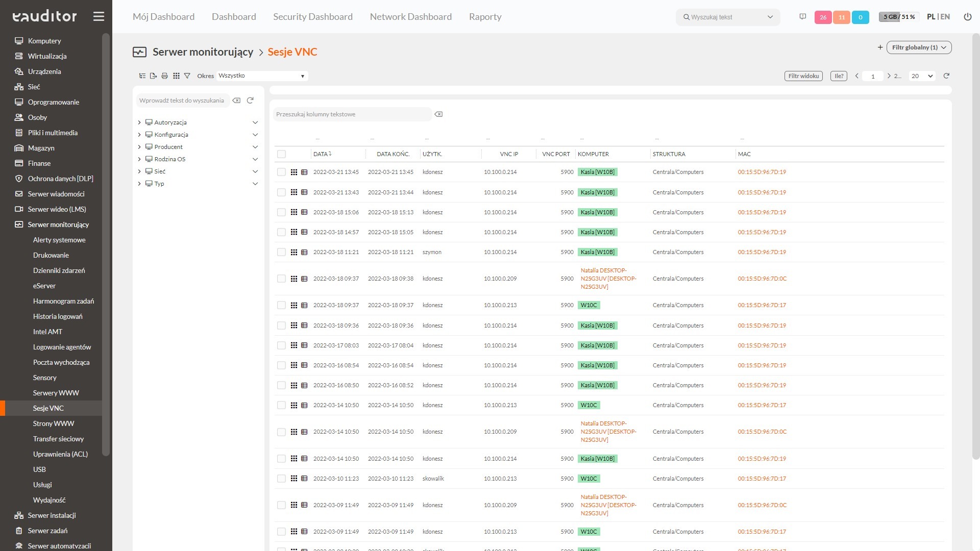980x551 pixels.
Task: Click the orange 11 alerts badge
Action: coord(842,17)
